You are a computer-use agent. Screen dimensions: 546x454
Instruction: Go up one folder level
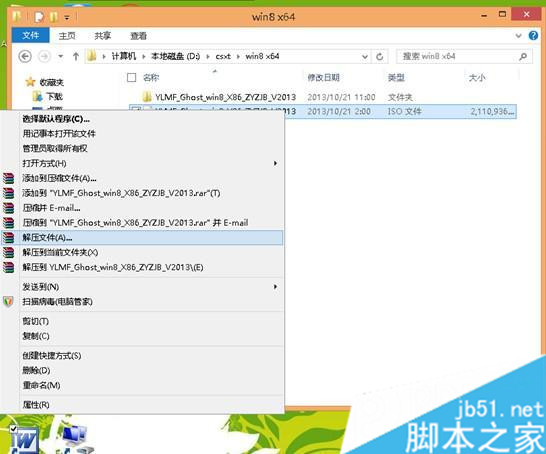point(76,56)
